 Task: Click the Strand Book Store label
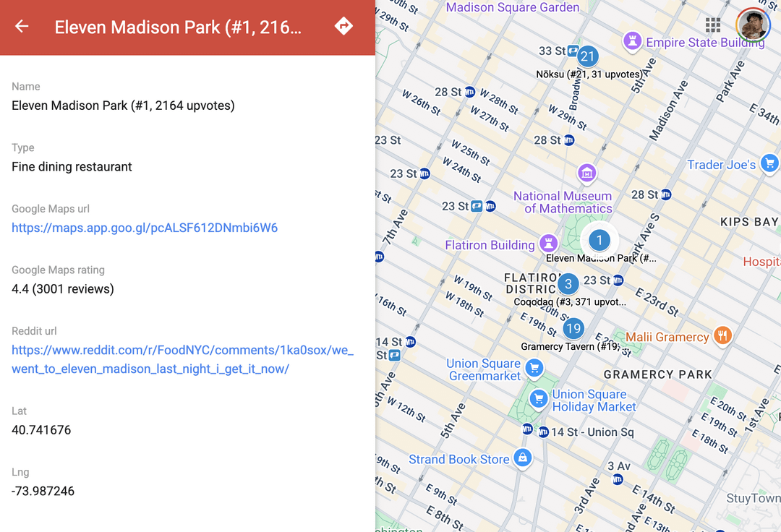point(458,459)
